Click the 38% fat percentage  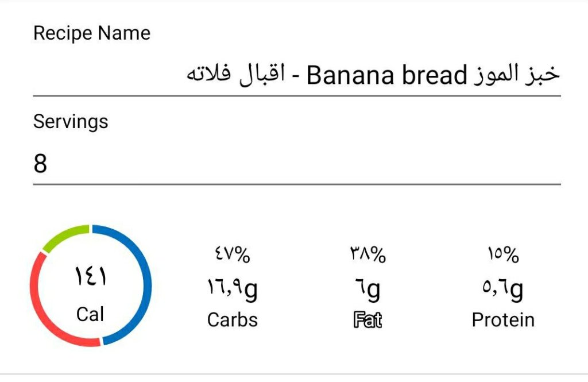tap(368, 254)
